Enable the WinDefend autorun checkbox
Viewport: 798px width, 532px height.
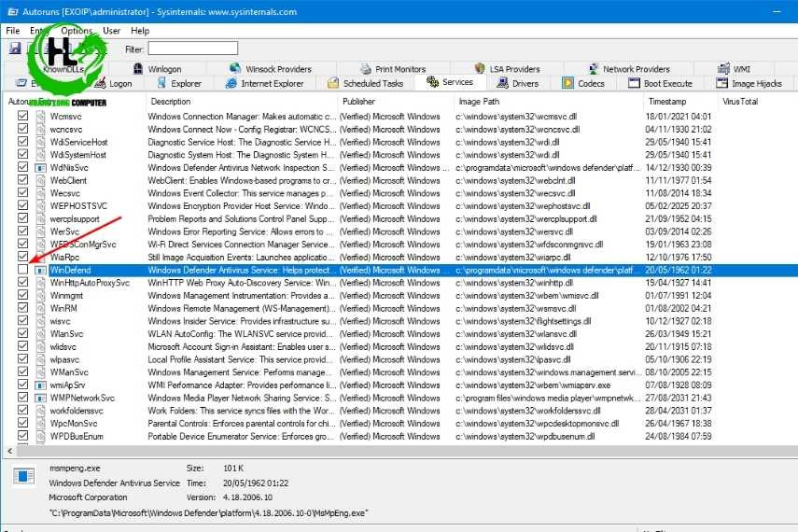(x=23, y=270)
